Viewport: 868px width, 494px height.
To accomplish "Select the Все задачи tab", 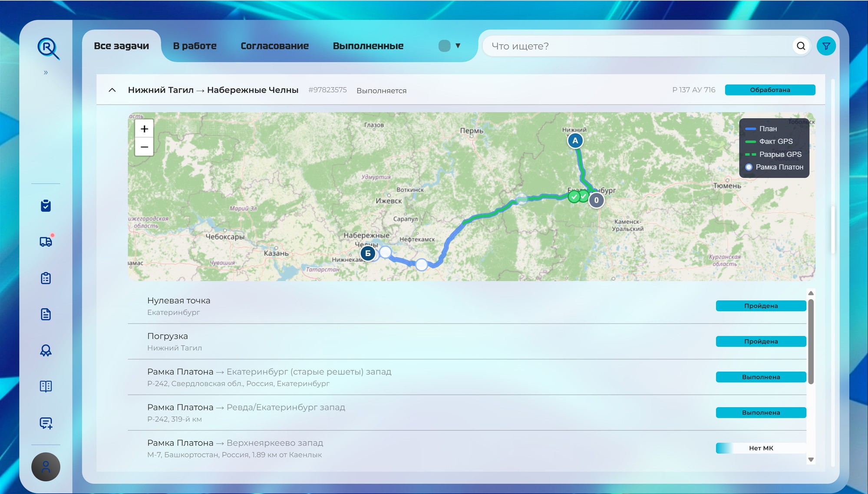I will [122, 46].
